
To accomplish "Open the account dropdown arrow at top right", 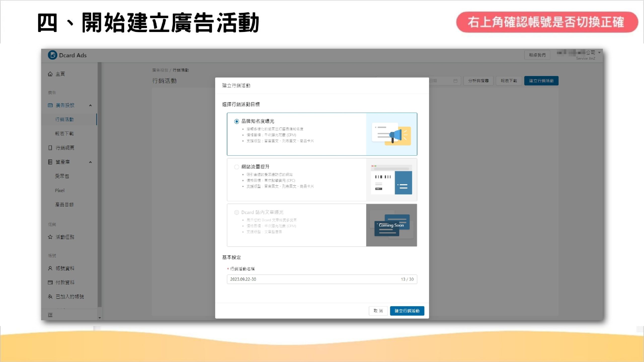I will 599,53.
